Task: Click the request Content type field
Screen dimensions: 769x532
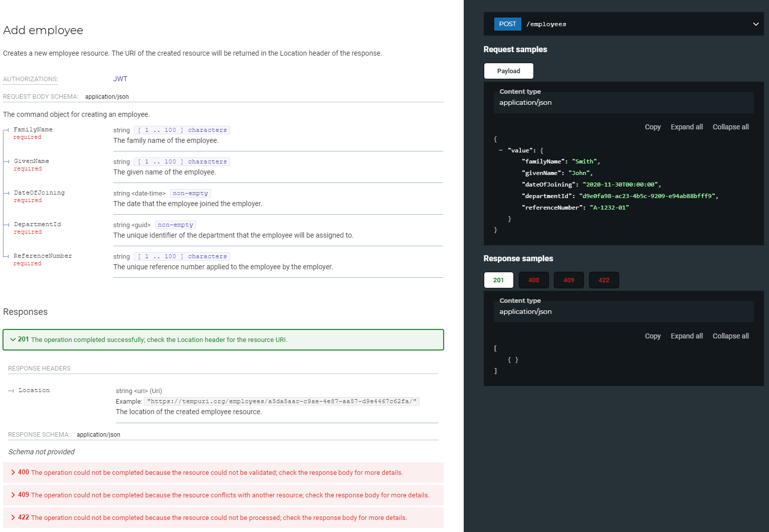Action: point(624,102)
